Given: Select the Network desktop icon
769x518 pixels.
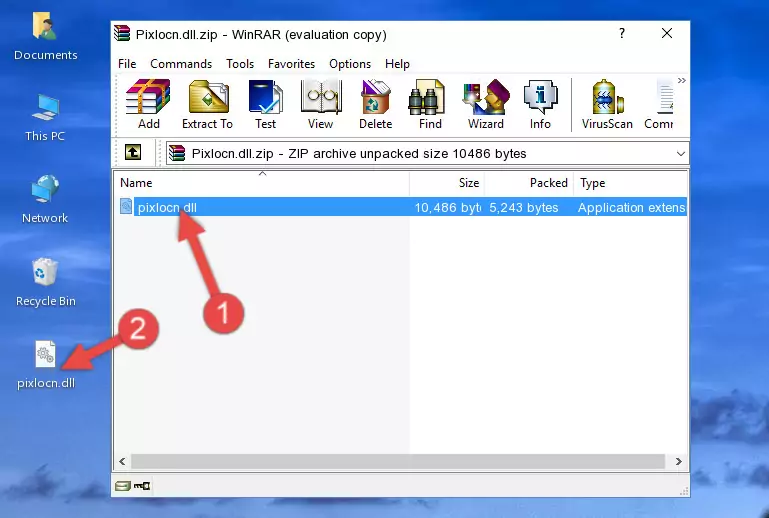Looking at the screenshot, I should coord(45,199).
